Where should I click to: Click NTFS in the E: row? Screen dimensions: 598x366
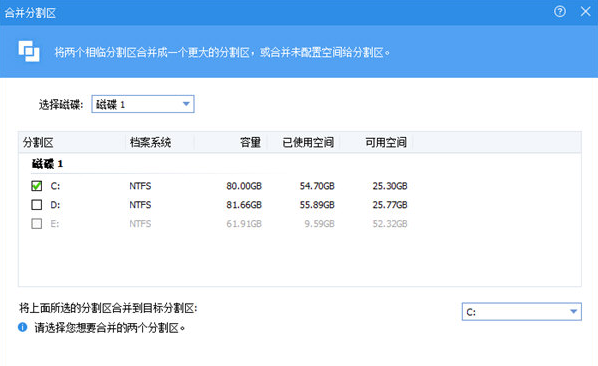click(x=140, y=223)
